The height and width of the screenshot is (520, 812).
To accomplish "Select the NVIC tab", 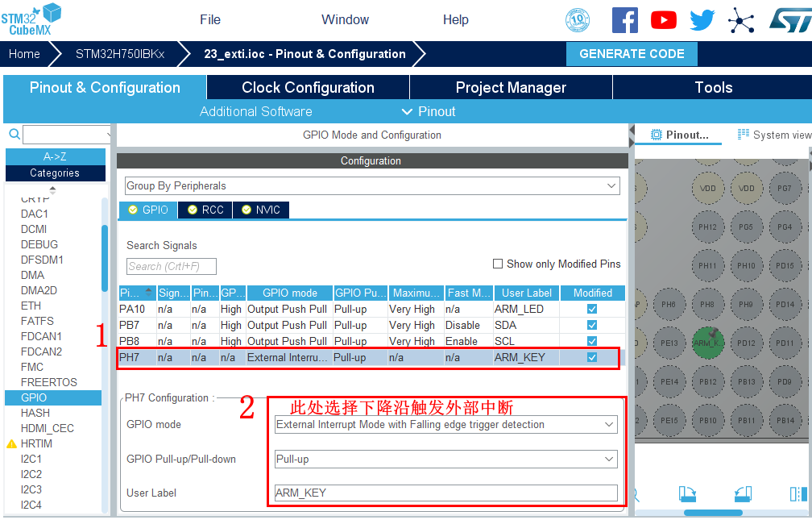I will click(261, 210).
